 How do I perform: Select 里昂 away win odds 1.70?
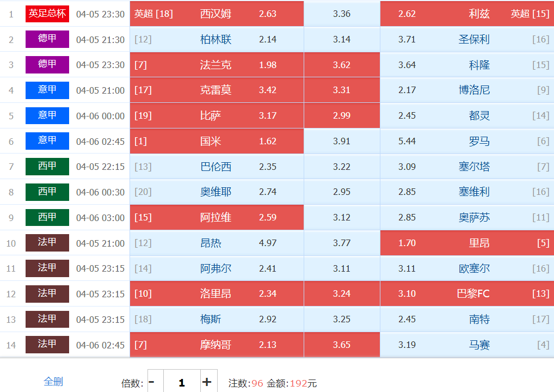pos(407,243)
